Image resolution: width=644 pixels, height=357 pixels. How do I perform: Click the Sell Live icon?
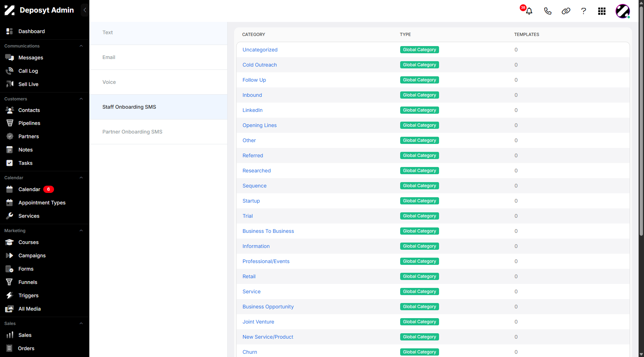pos(10,84)
